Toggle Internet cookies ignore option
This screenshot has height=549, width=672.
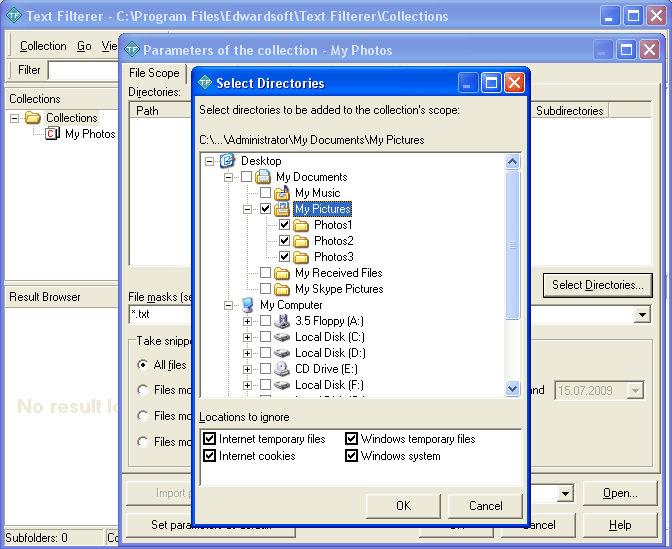210,455
